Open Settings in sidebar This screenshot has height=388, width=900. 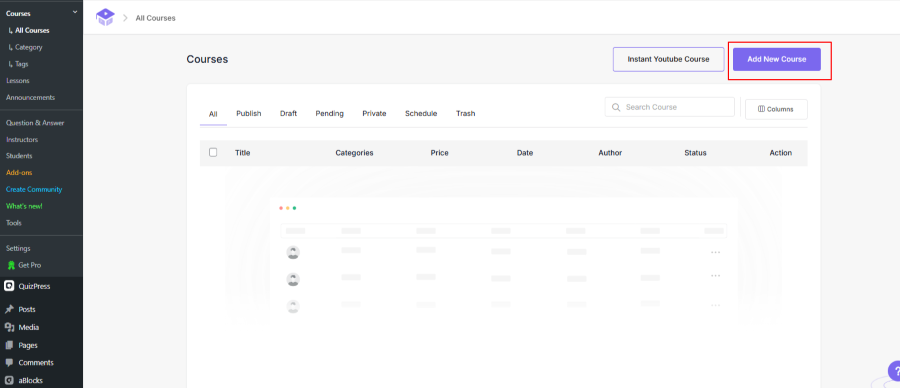tap(18, 249)
